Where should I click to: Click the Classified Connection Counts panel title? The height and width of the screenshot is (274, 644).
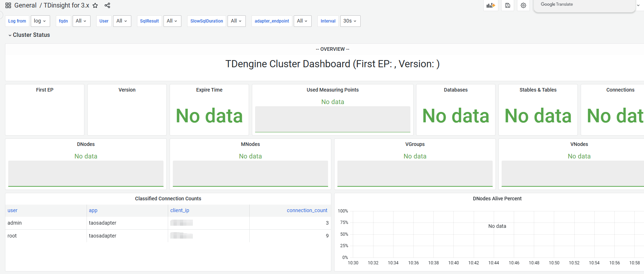168,199
